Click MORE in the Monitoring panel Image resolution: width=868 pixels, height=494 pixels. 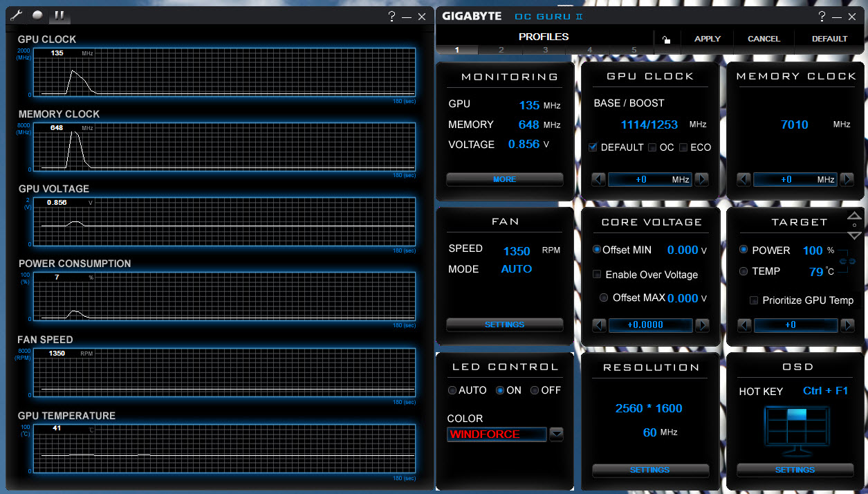point(505,180)
